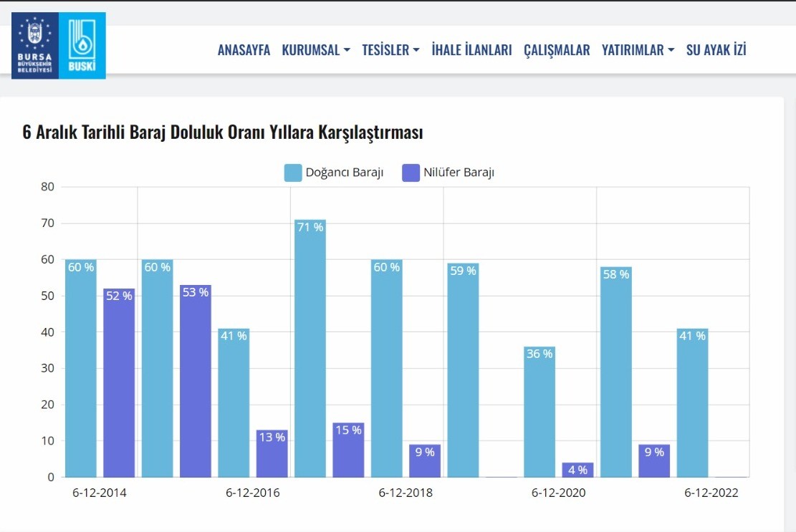Click the 58 % Doğancı bar
796x532 pixels.
pos(615,374)
